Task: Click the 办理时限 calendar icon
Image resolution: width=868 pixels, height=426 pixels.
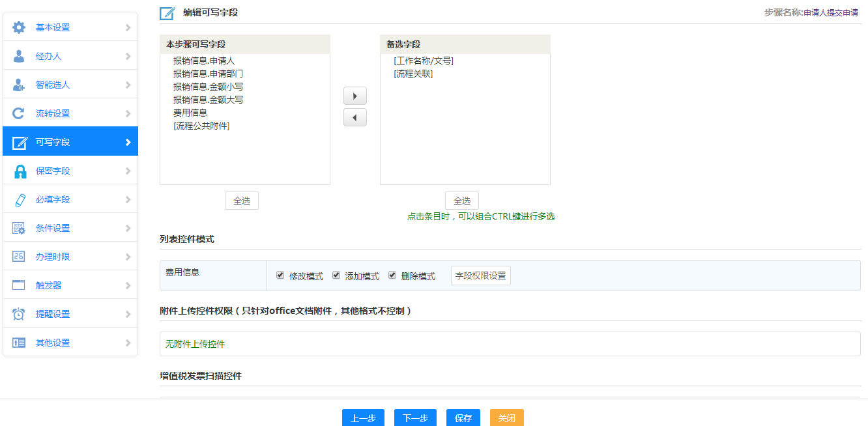Action: click(x=19, y=257)
